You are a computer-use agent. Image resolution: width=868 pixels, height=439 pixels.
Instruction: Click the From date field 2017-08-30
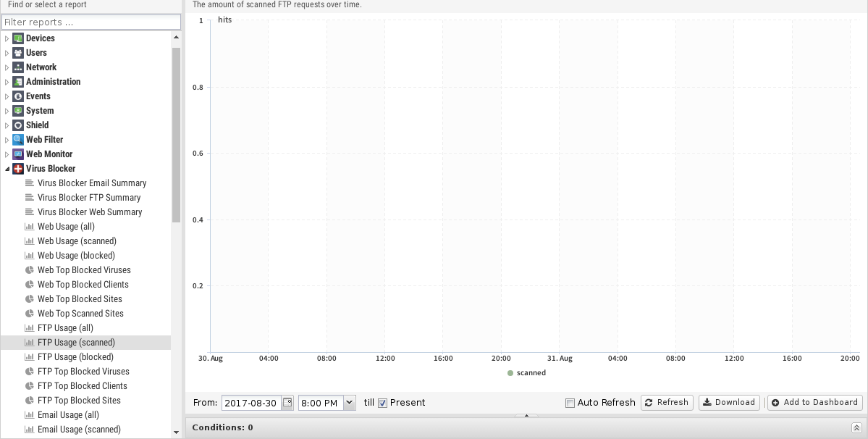pos(251,403)
